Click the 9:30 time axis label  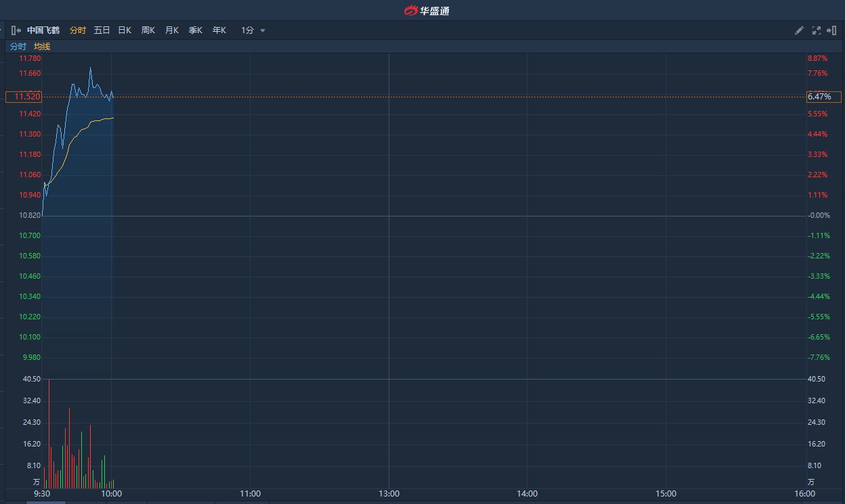(42, 494)
